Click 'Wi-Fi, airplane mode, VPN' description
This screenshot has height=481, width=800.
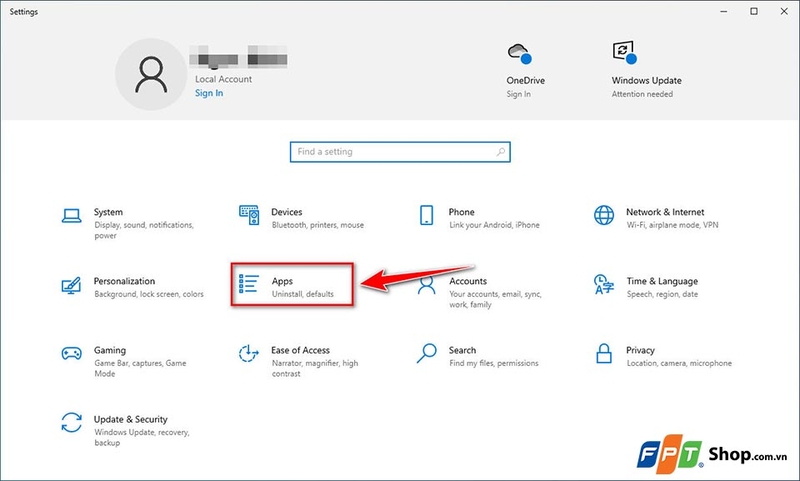pos(672,225)
